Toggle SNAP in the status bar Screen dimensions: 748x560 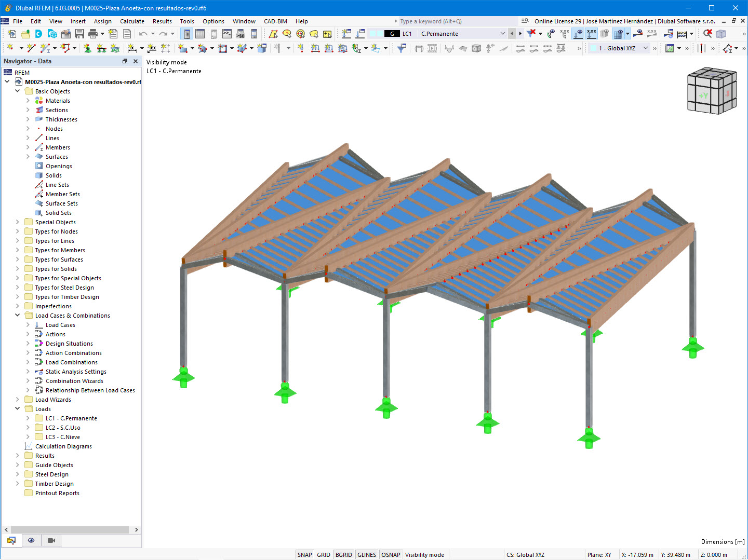coord(304,554)
